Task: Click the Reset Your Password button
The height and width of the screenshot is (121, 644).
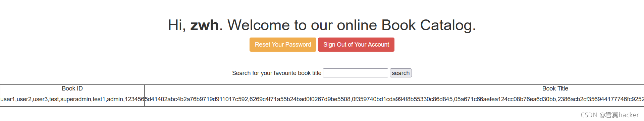Action: 283,45
